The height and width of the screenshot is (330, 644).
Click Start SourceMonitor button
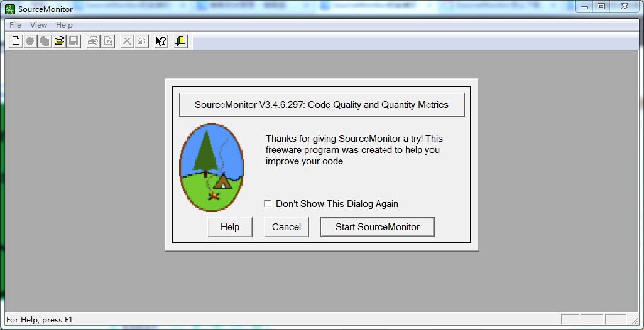(378, 227)
